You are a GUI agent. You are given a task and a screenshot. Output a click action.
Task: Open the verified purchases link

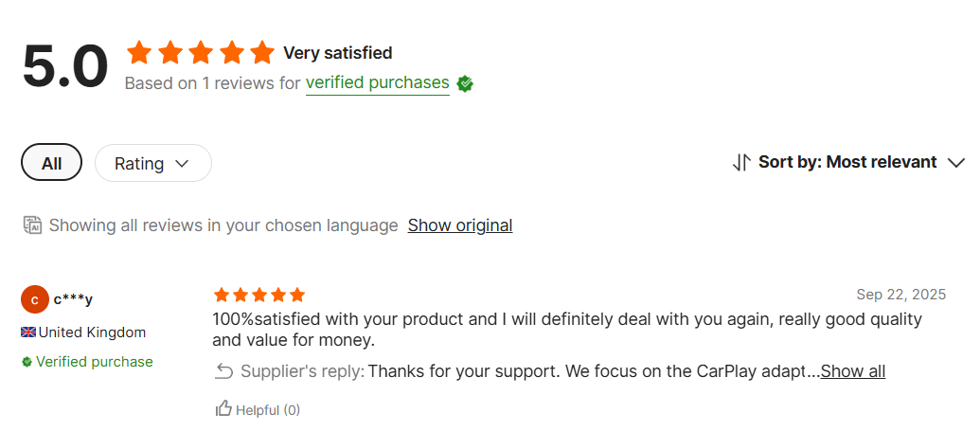[377, 83]
